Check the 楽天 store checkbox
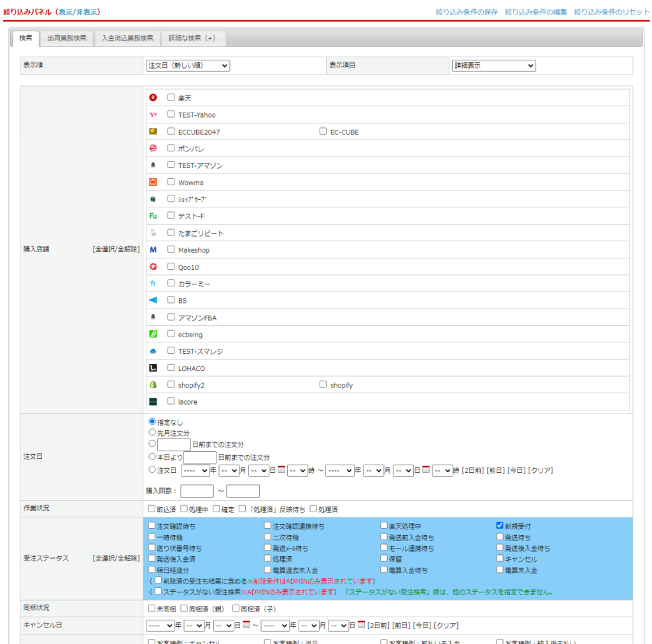 tap(171, 97)
